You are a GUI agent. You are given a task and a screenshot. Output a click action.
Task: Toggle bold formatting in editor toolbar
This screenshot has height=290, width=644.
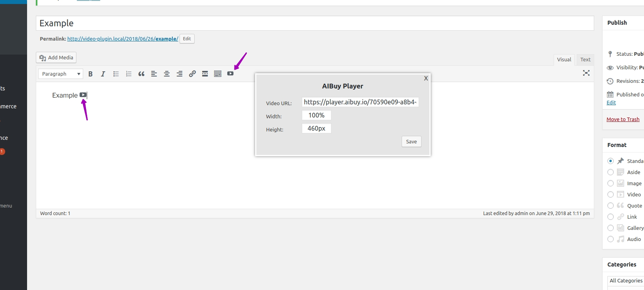(x=90, y=74)
